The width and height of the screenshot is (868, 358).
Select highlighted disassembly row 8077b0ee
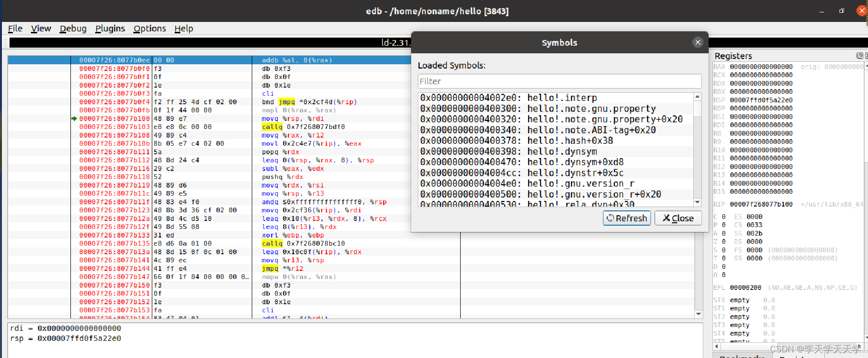point(209,60)
